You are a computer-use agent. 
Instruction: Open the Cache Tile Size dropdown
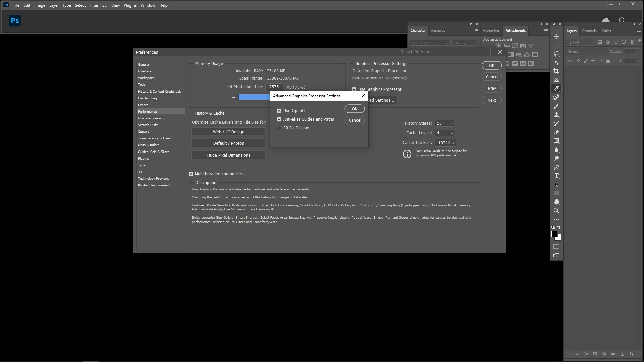453,143
